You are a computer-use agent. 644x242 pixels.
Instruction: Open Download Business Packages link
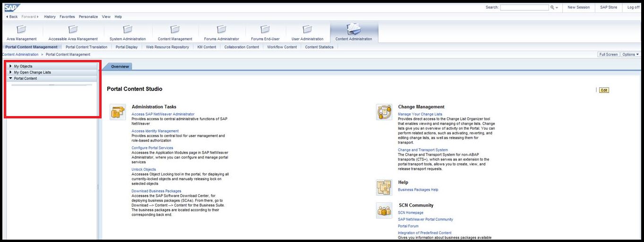156,191
